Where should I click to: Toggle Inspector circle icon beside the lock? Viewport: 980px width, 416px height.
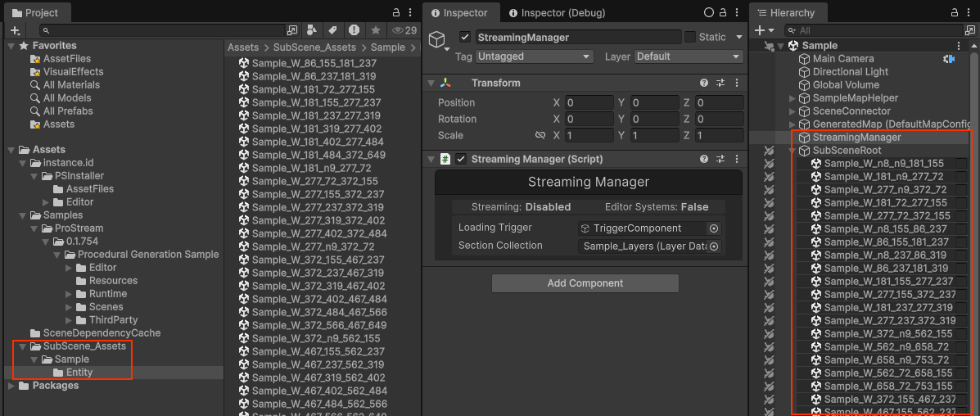point(709,12)
